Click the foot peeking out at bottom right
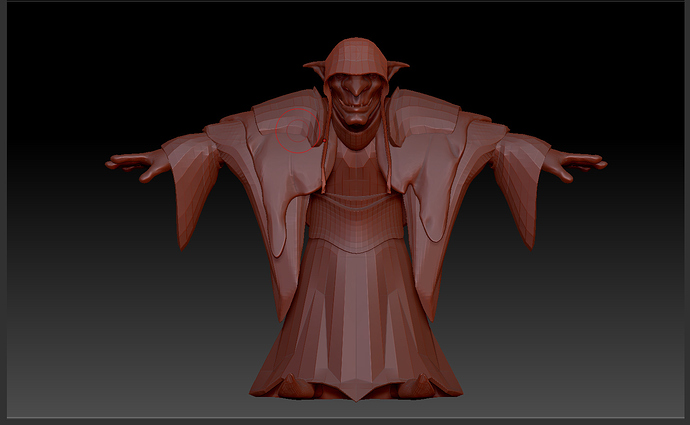The width and height of the screenshot is (690, 425). pos(417,386)
